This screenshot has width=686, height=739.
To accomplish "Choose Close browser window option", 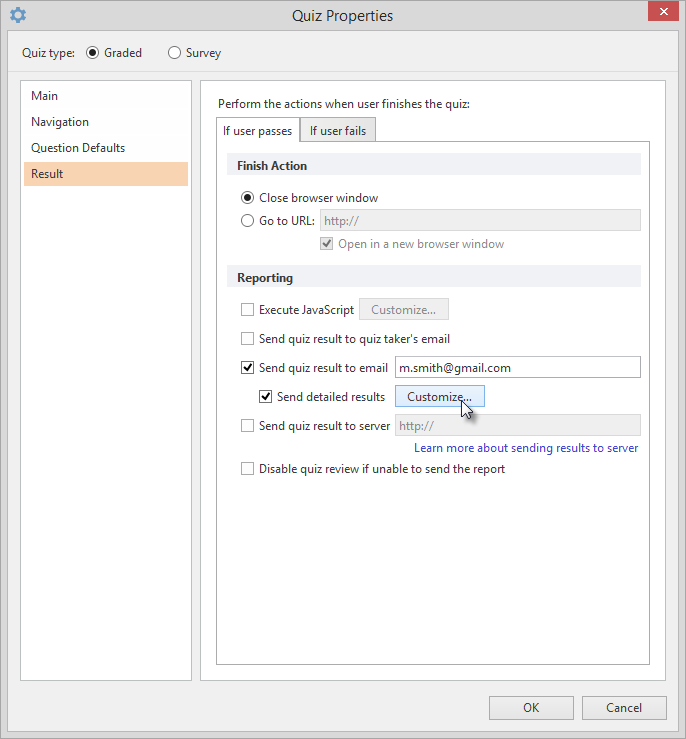I will [248, 198].
